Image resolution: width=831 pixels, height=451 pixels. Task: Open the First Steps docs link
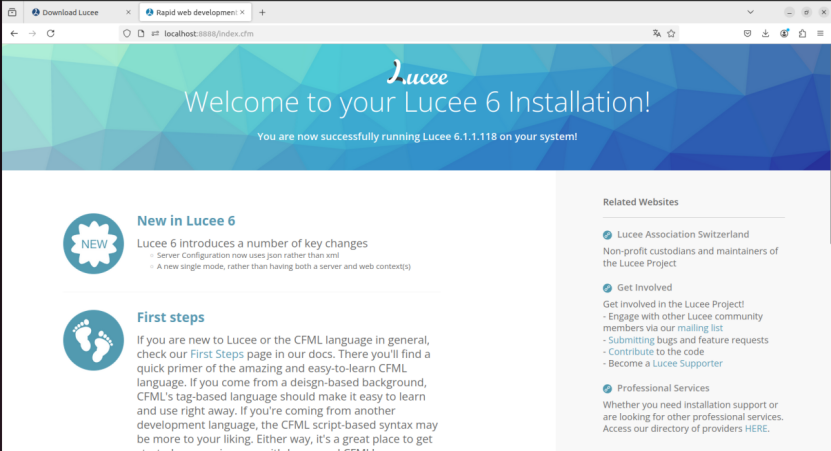tap(215, 354)
